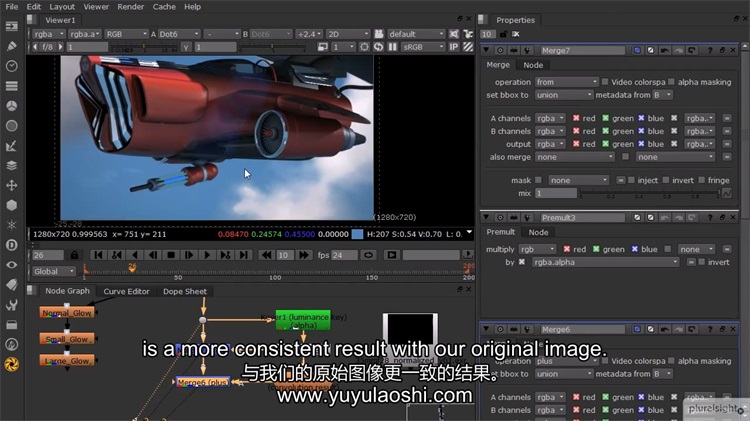This screenshot has height=421, width=750.
Task: Toggle the loop mode icon
Action: pos(368,255)
